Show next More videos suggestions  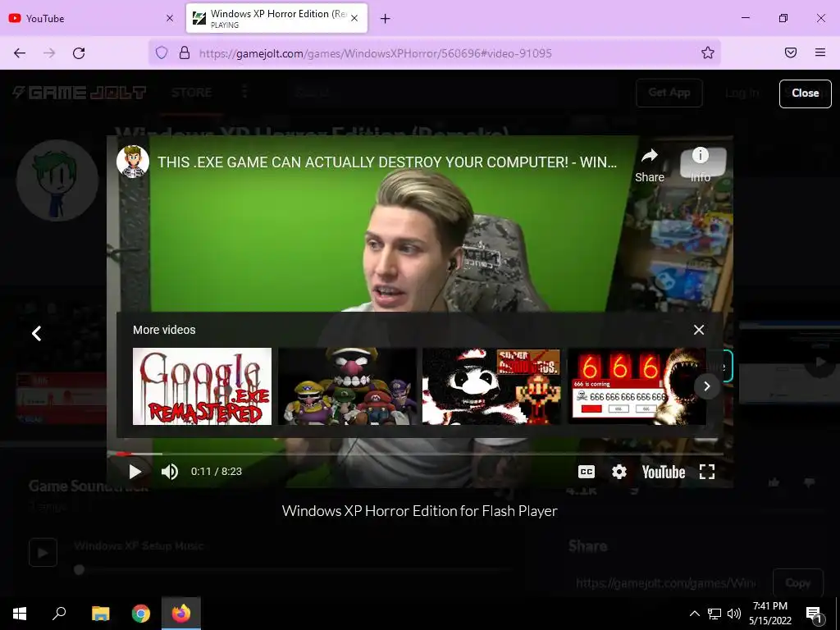tap(706, 386)
